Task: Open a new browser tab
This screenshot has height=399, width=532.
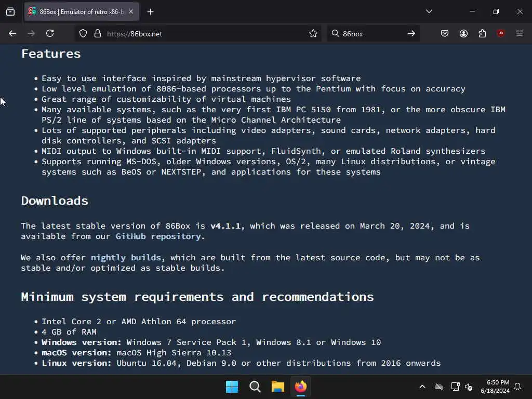Action: click(x=150, y=12)
